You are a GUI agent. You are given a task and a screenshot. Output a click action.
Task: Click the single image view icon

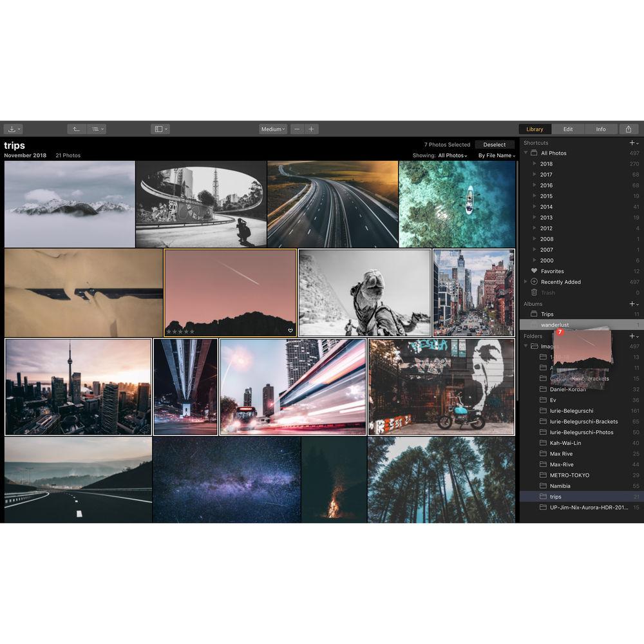(159, 129)
